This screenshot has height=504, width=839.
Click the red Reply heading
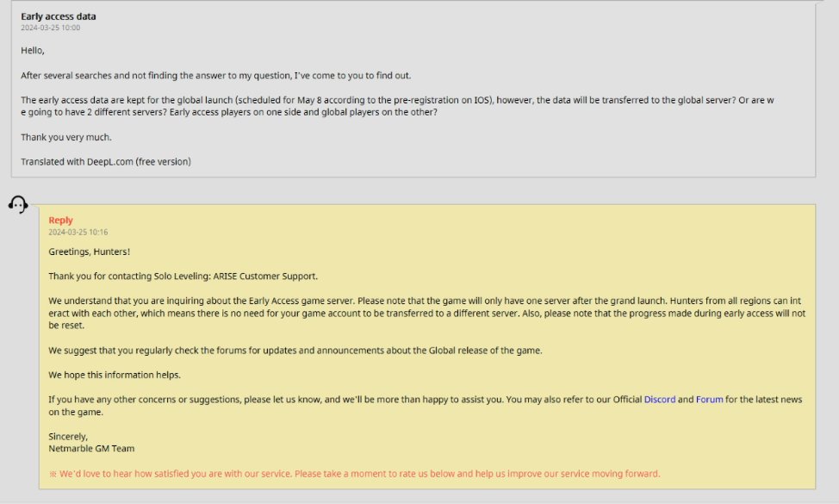click(x=60, y=220)
